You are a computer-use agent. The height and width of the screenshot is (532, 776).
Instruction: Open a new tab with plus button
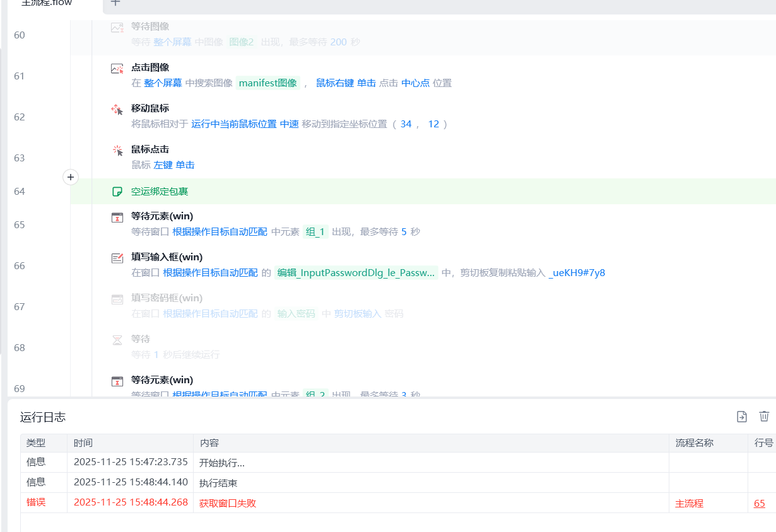[115, 3]
